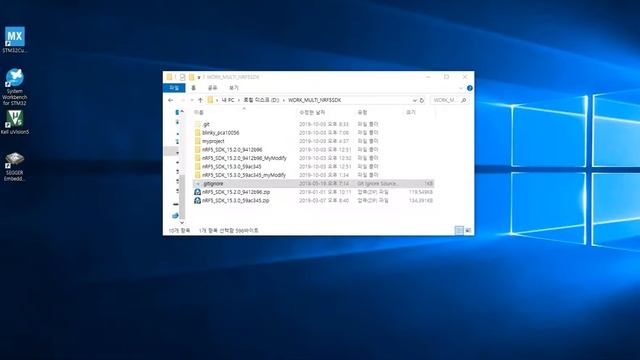Launch Keil uVision5 from desktop
Viewport: 640px width, 360px height.
click(x=15, y=122)
